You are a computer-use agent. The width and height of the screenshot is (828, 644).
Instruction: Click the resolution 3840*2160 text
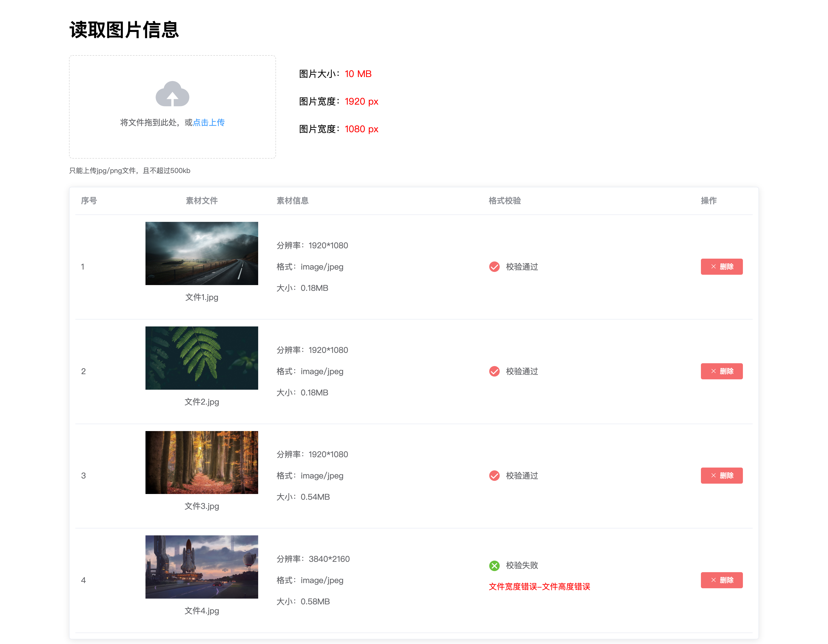[329, 559]
